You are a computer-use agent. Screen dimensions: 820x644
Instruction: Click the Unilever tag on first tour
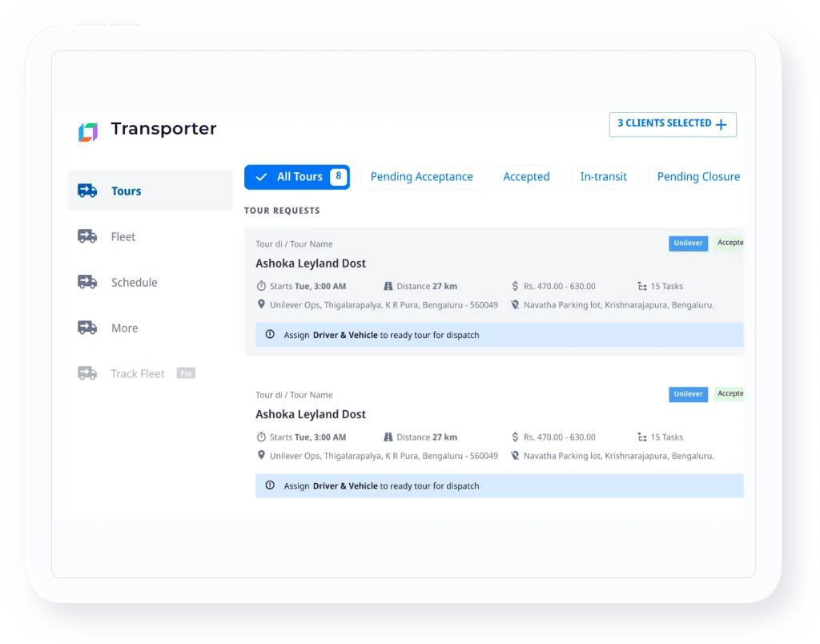point(688,244)
